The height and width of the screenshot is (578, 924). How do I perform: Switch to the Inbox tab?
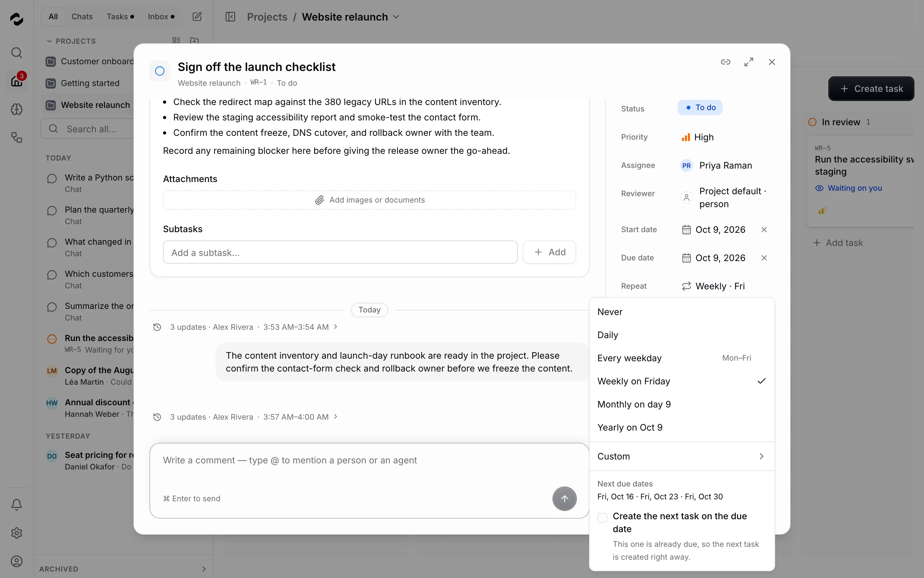pyautogui.click(x=161, y=16)
